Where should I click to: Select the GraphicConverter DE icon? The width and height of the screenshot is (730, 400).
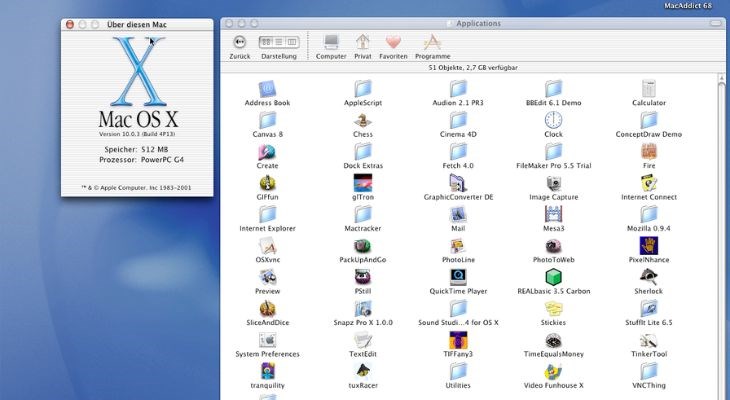[x=458, y=183]
